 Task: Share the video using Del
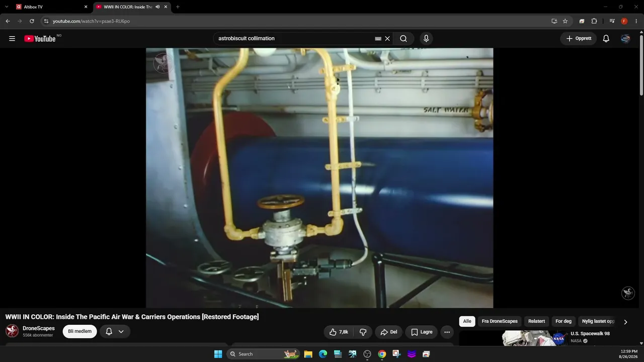pyautogui.click(x=389, y=332)
